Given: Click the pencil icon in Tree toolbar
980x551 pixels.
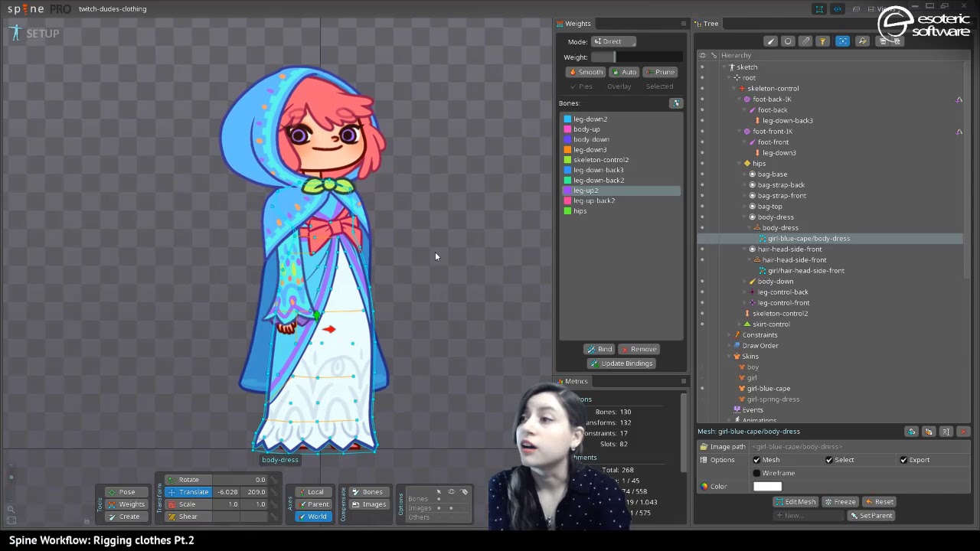Looking at the screenshot, I should click(x=805, y=41).
